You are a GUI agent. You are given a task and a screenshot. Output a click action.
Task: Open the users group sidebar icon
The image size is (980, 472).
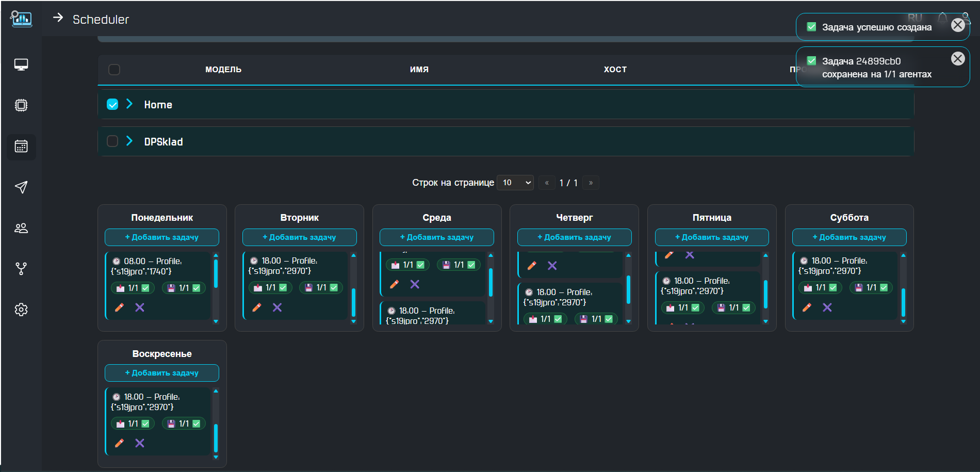[21, 228]
